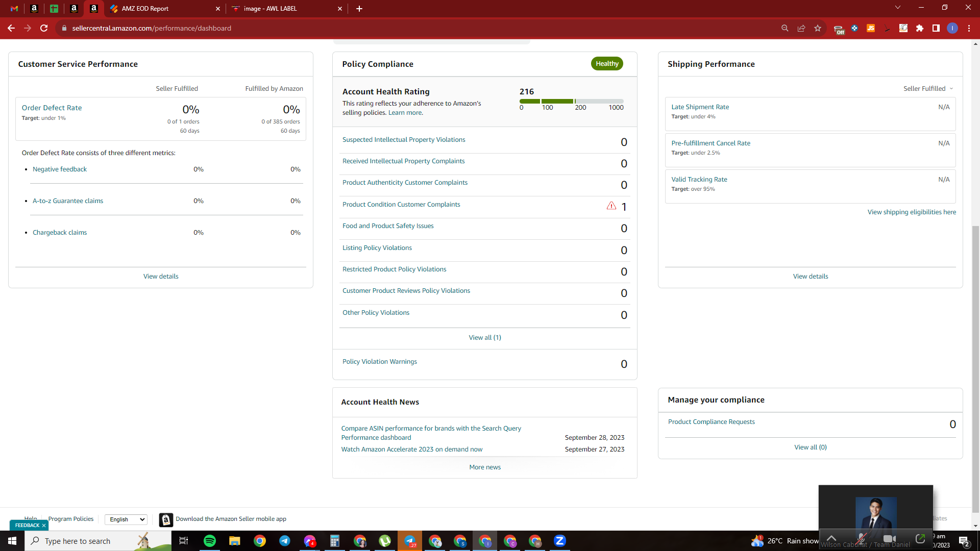Switch to the green spreadsheet pinned tab
The image size is (980, 551).
54,9
